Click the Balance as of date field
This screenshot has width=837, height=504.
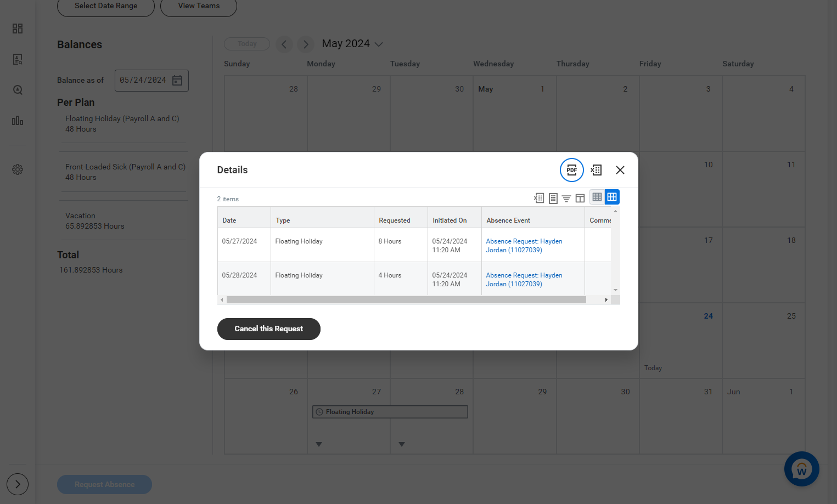151,81
